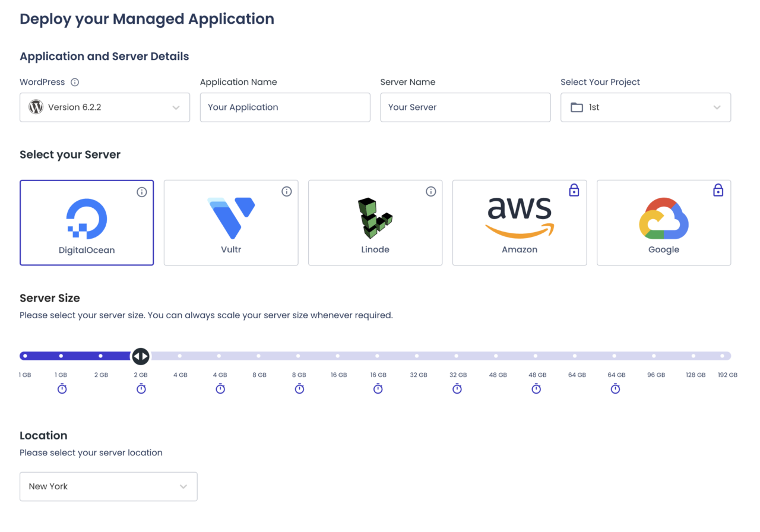Click the Vultr logo
This screenshot has width=760, height=532.
coord(232,218)
